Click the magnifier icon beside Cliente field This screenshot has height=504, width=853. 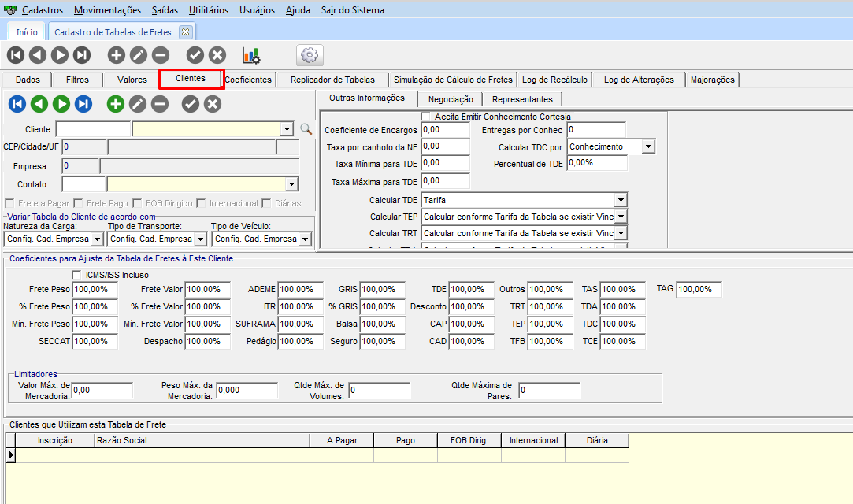coord(306,129)
